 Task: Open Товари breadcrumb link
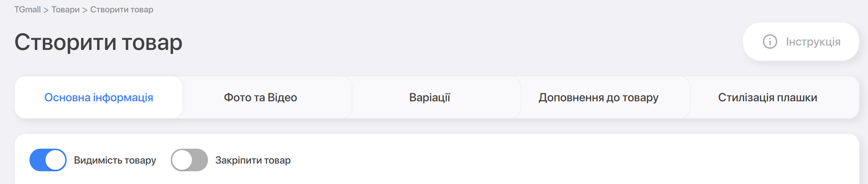tap(65, 9)
